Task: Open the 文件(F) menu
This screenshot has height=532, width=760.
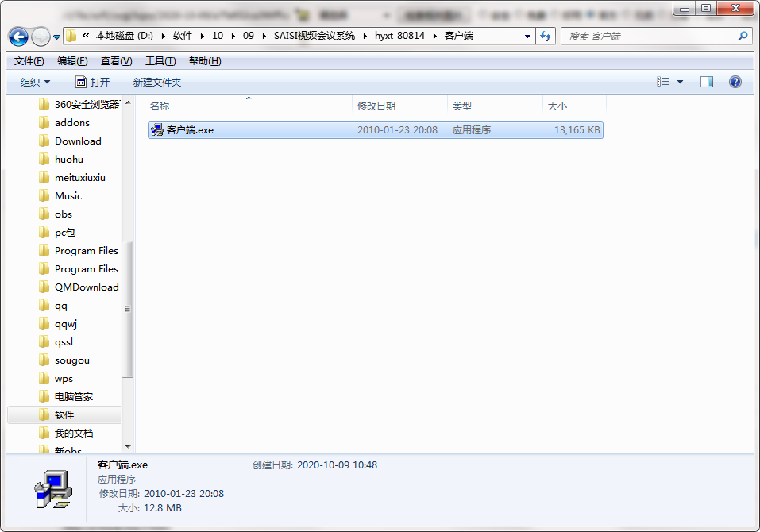Action: (x=29, y=61)
